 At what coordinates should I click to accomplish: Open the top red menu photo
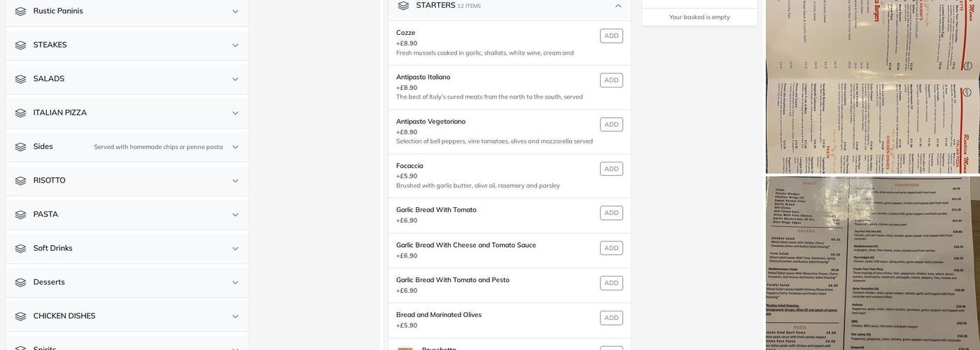(872, 86)
